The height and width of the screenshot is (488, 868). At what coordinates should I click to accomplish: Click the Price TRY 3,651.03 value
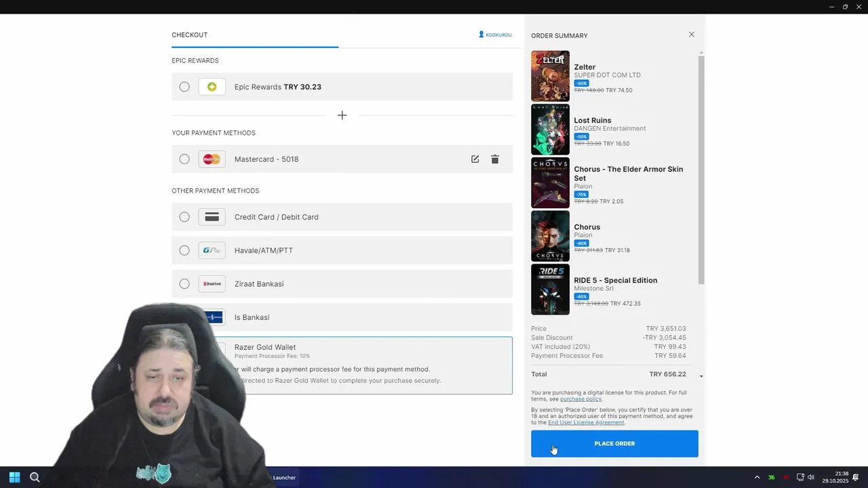click(666, 329)
